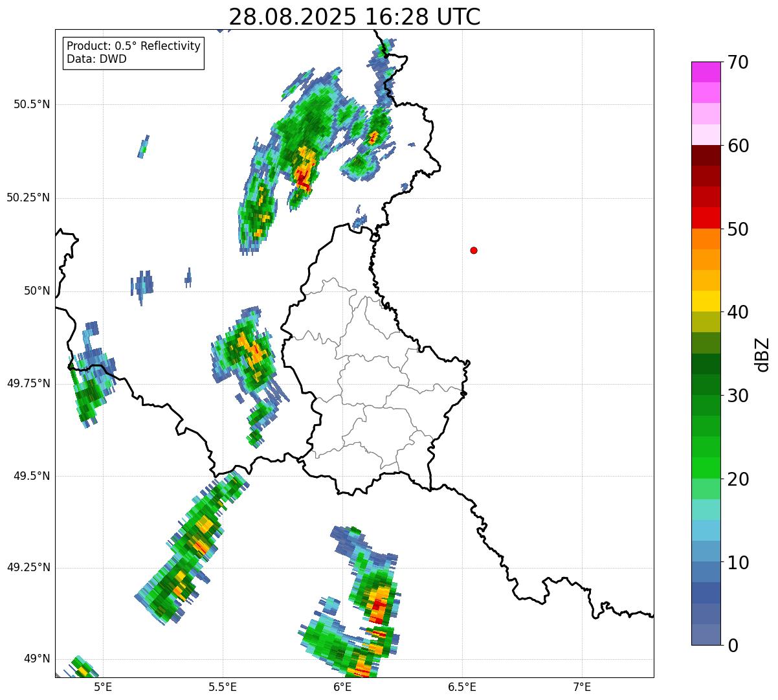Click the red location marker dot

[x=474, y=250]
